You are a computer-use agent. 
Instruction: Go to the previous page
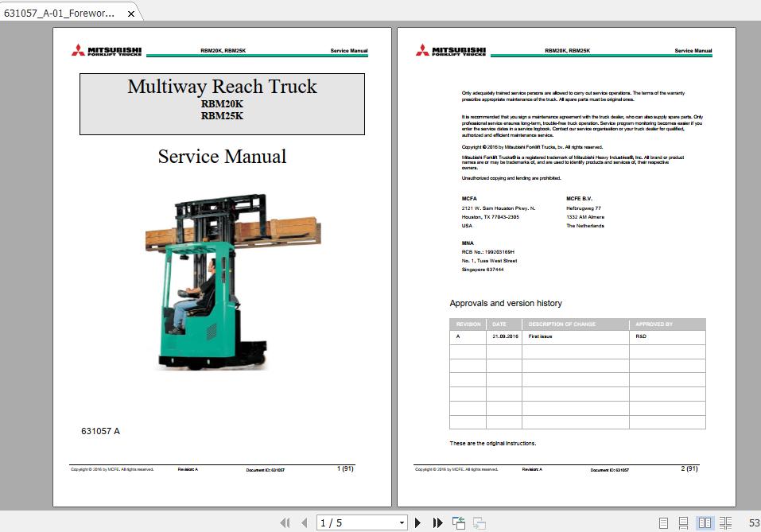305,522
